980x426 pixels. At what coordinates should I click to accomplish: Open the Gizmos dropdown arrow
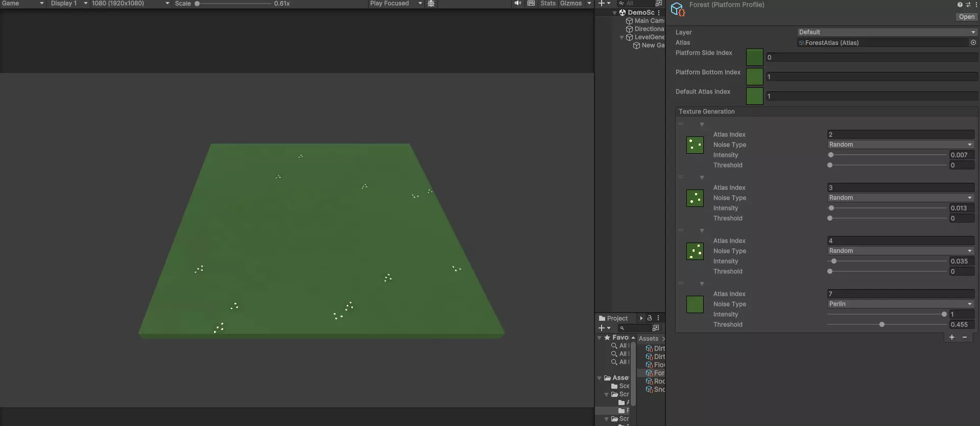click(x=589, y=4)
